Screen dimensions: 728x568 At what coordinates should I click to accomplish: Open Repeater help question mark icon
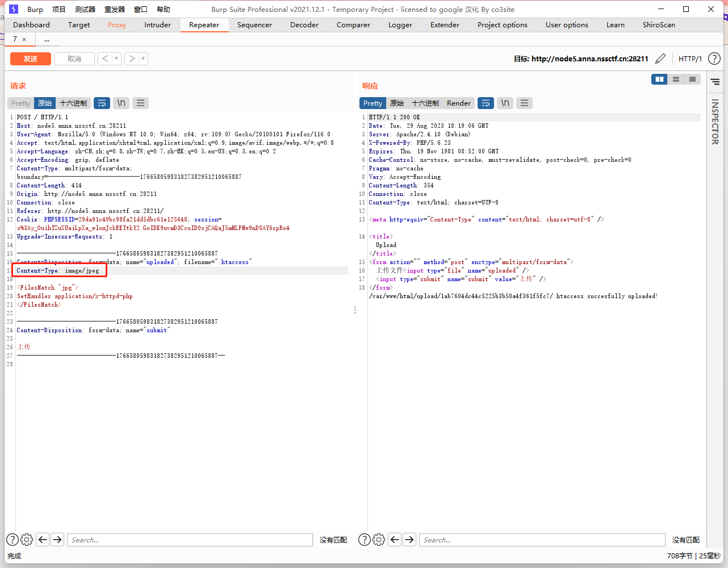[x=714, y=59]
